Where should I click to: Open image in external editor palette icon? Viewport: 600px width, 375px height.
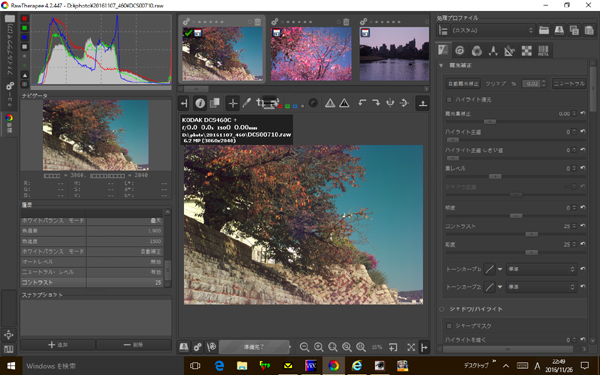[x=211, y=347]
